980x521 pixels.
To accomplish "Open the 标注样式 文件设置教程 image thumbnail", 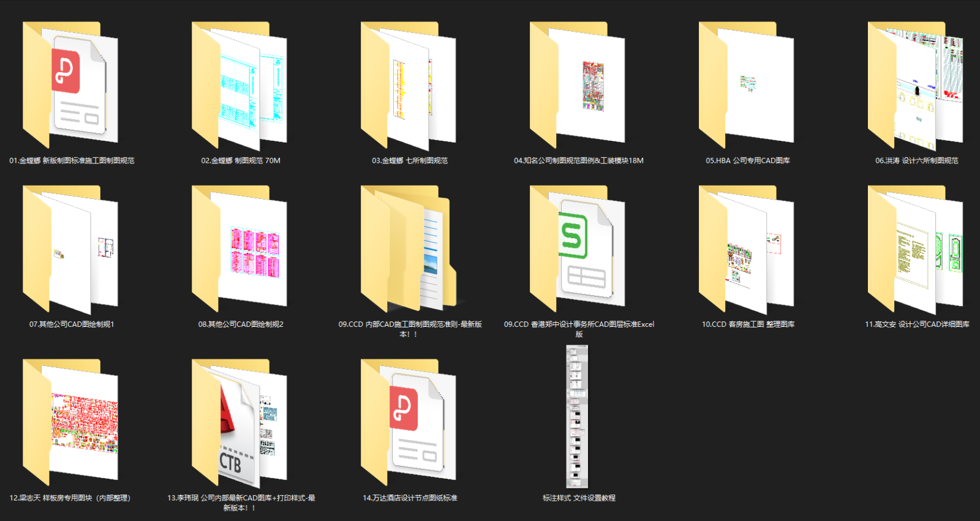I will [x=577, y=416].
